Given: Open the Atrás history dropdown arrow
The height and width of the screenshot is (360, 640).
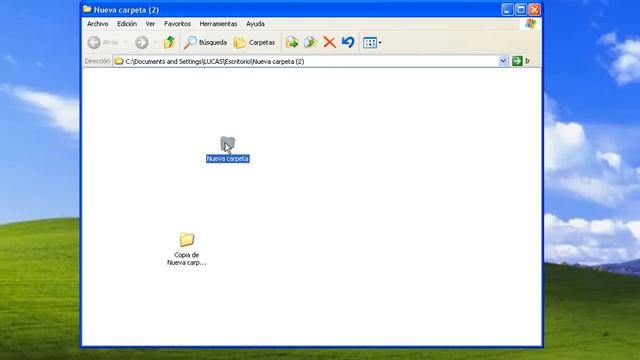Looking at the screenshot, I should [126, 42].
